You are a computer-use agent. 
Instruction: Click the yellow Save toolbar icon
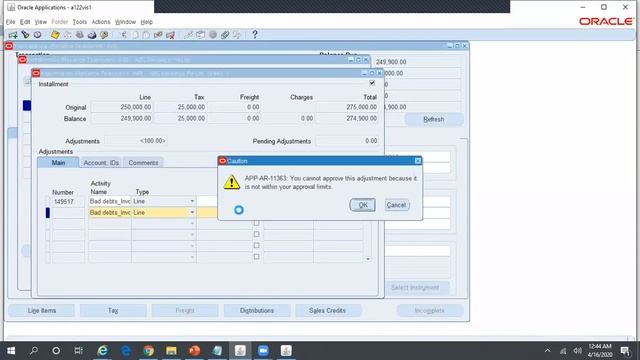point(55,35)
